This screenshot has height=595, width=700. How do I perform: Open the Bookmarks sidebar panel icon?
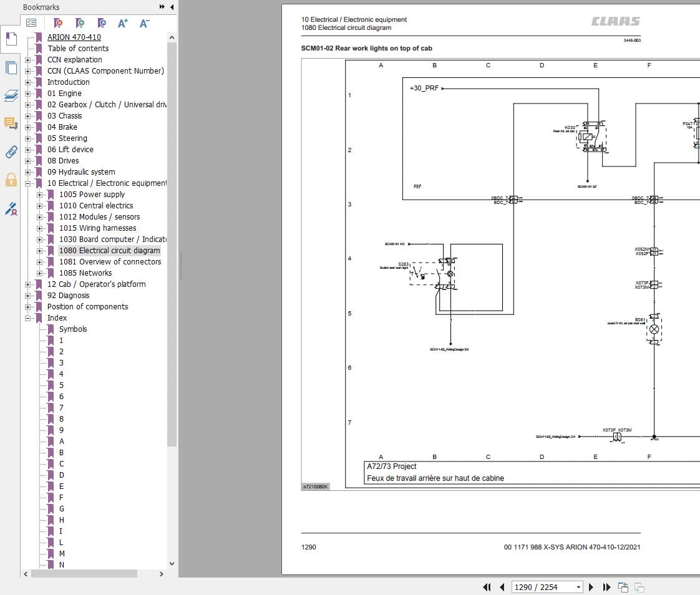click(x=11, y=39)
